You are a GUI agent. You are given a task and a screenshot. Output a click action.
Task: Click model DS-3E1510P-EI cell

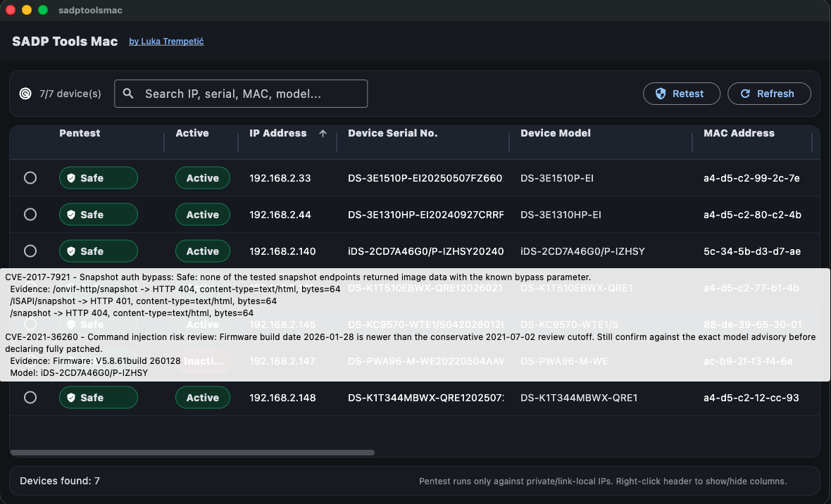(x=557, y=178)
